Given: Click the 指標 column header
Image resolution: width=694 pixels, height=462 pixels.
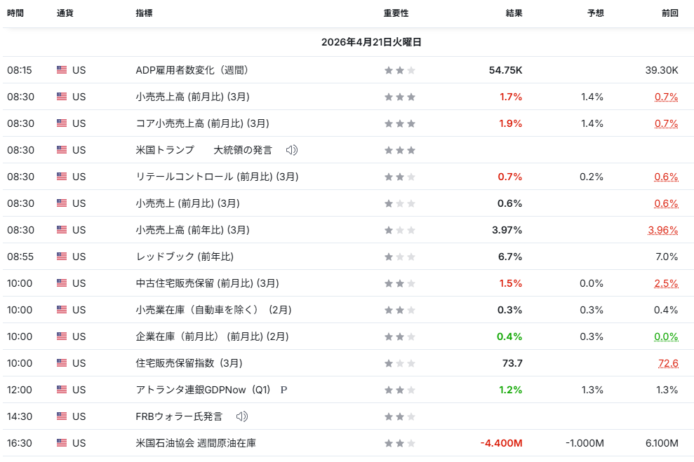Looking at the screenshot, I should point(144,13).
